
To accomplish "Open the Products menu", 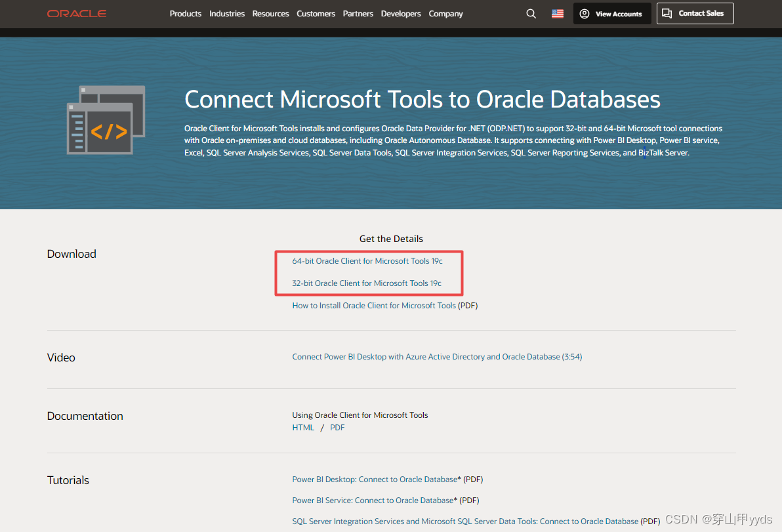I will pos(186,14).
